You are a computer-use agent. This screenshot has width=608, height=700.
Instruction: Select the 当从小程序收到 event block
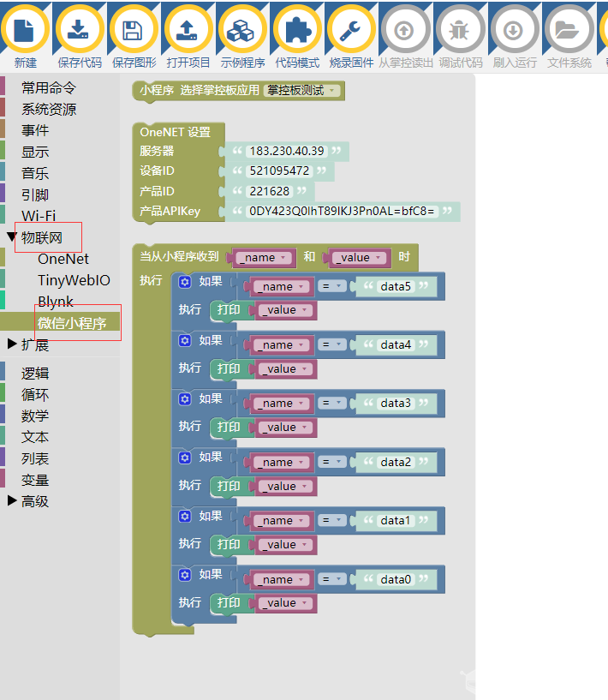179,257
